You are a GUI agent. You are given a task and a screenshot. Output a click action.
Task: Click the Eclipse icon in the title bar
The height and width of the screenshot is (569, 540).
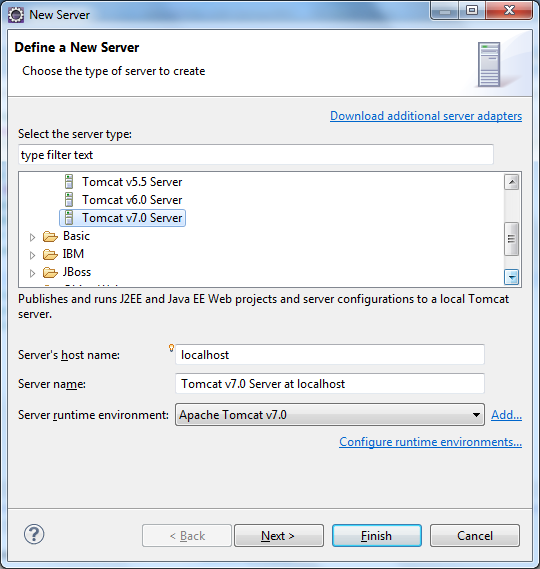(16, 15)
